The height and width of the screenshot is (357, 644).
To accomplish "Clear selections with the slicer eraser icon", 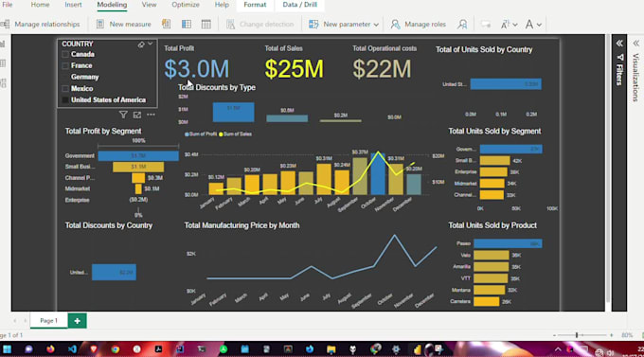I will click(141, 45).
